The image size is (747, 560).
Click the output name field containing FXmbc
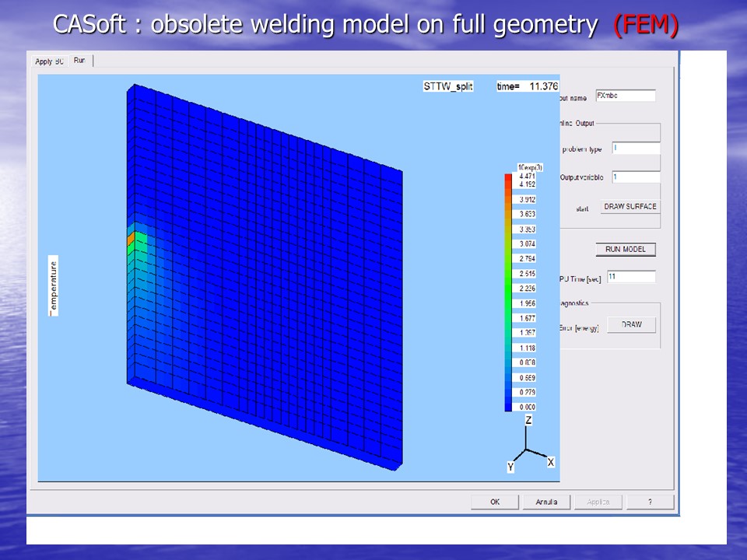pos(626,96)
